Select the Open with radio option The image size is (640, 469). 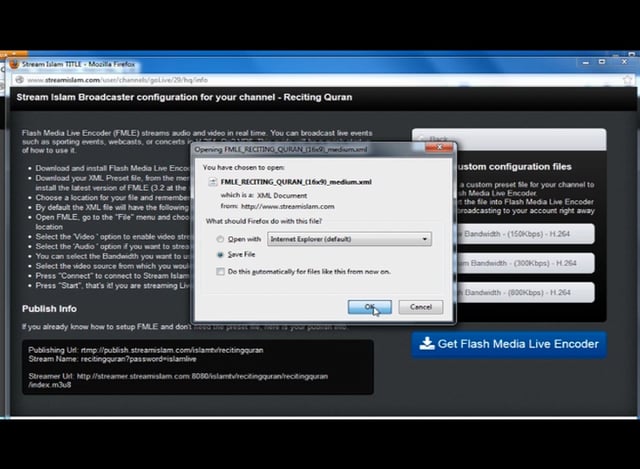[220, 239]
